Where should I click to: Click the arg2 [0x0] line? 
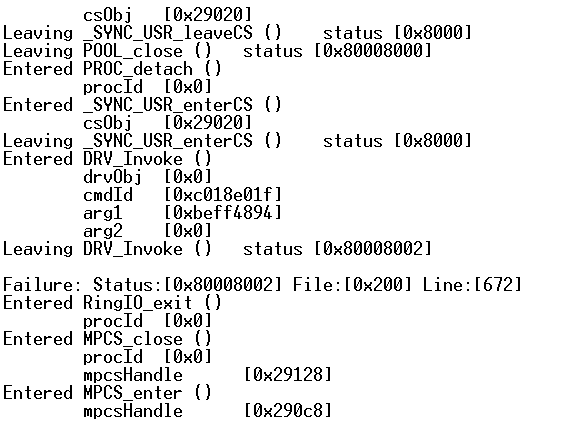point(147,231)
